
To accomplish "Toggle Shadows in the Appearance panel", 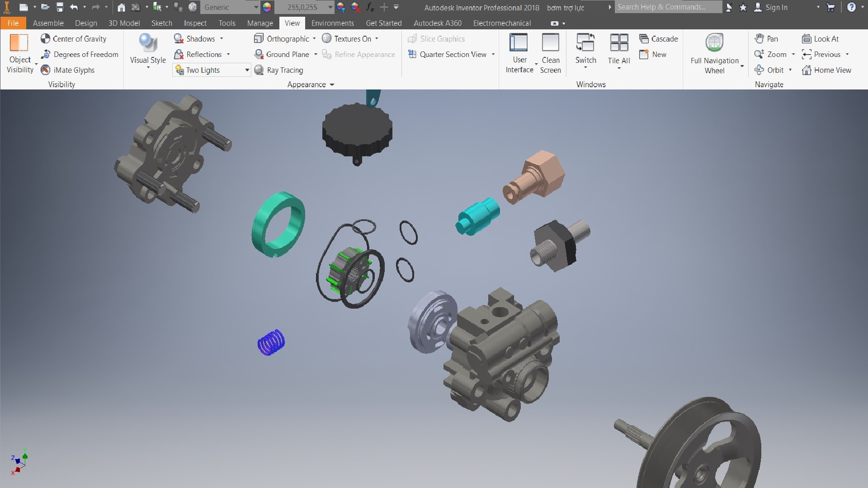I will 194,39.
